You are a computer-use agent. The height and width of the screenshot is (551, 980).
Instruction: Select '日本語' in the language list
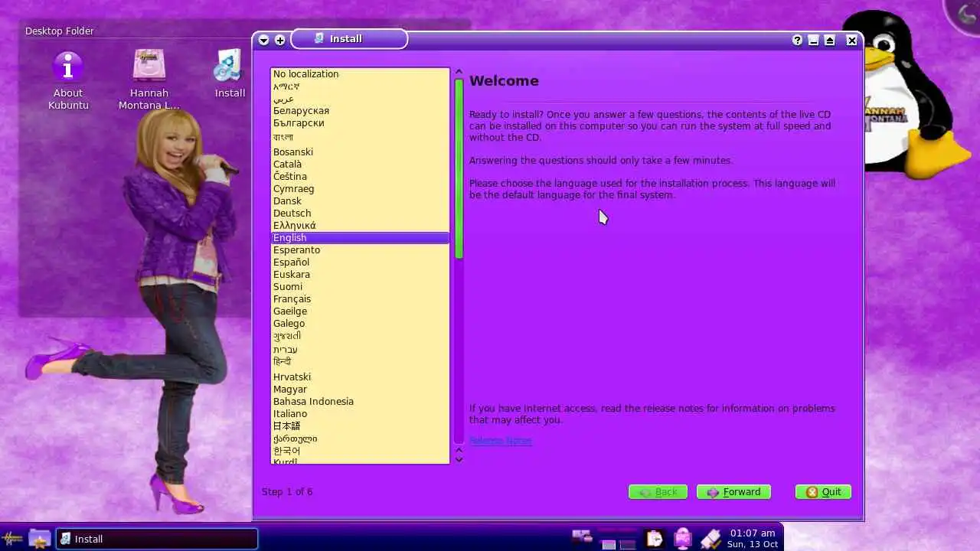360,426
